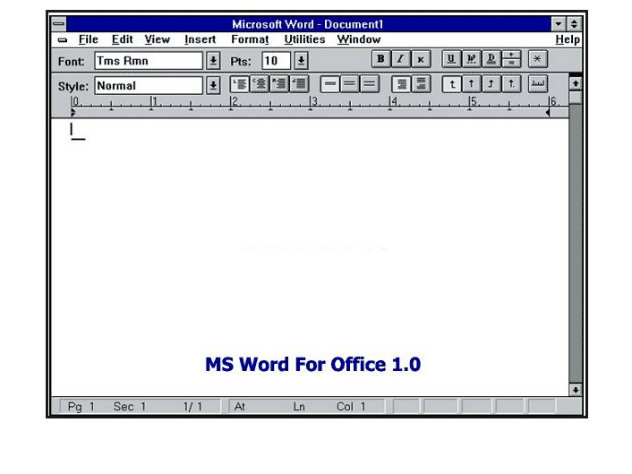Image resolution: width=632 pixels, height=474 pixels.
Task: Open the Utilities menu
Action: [304, 40]
